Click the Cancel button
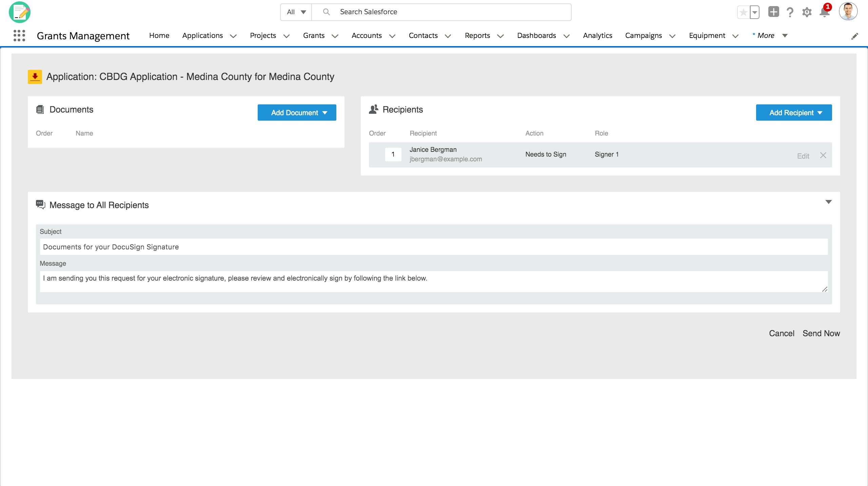The height and width of the screenshot is (486, 868). [781, 333]
